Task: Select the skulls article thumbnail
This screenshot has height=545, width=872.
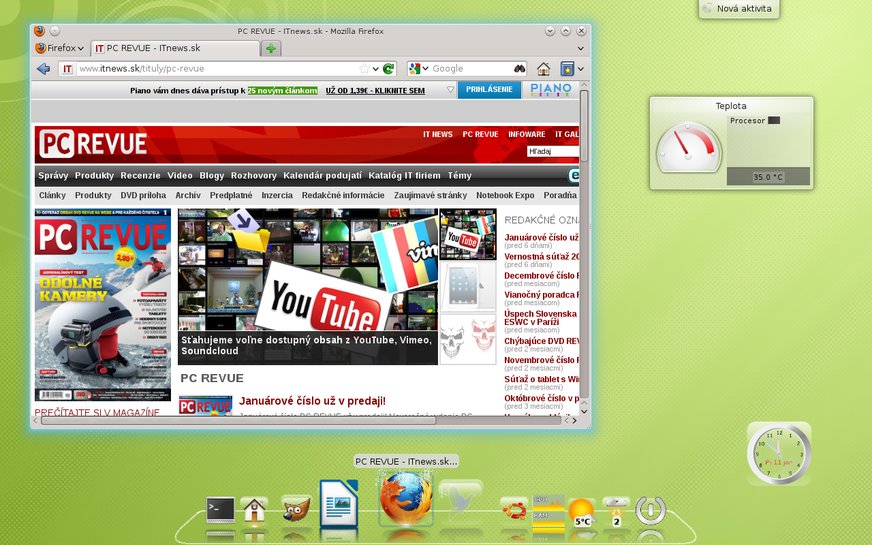Action: point(468,339)
